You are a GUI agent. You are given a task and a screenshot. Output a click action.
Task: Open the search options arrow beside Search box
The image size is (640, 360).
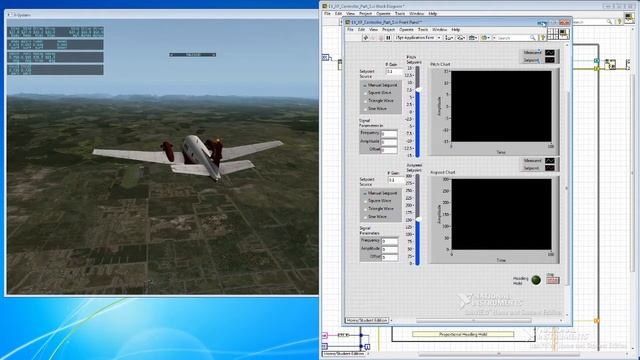494,38
